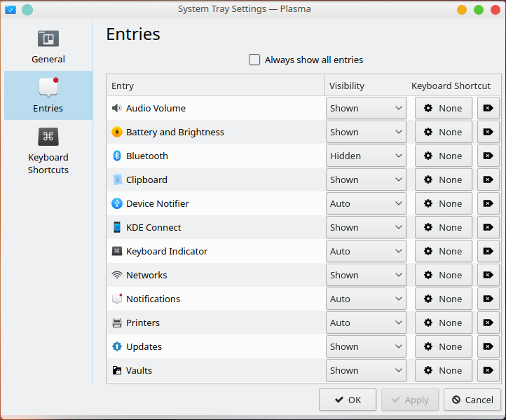Clear the Clipboard keyboard shortcut

(488, 179)
